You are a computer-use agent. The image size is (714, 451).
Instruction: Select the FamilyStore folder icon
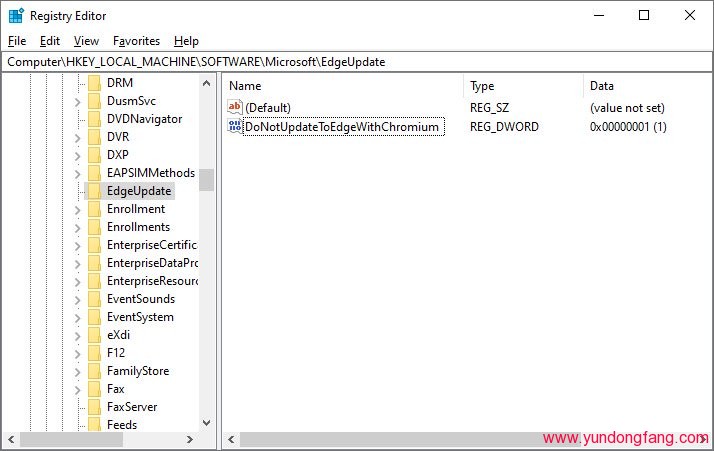tap(94, 371)
